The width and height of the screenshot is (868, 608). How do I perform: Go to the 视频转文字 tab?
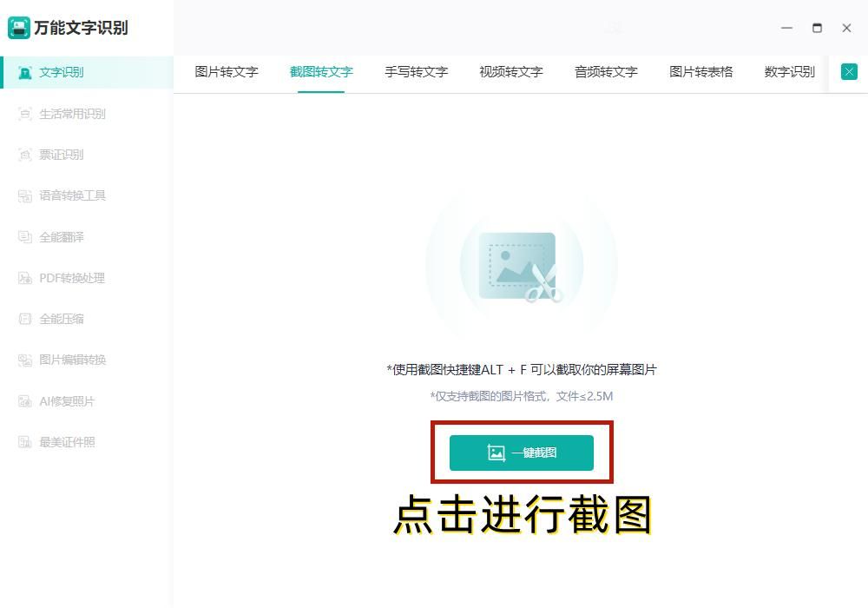coord(511,72)
